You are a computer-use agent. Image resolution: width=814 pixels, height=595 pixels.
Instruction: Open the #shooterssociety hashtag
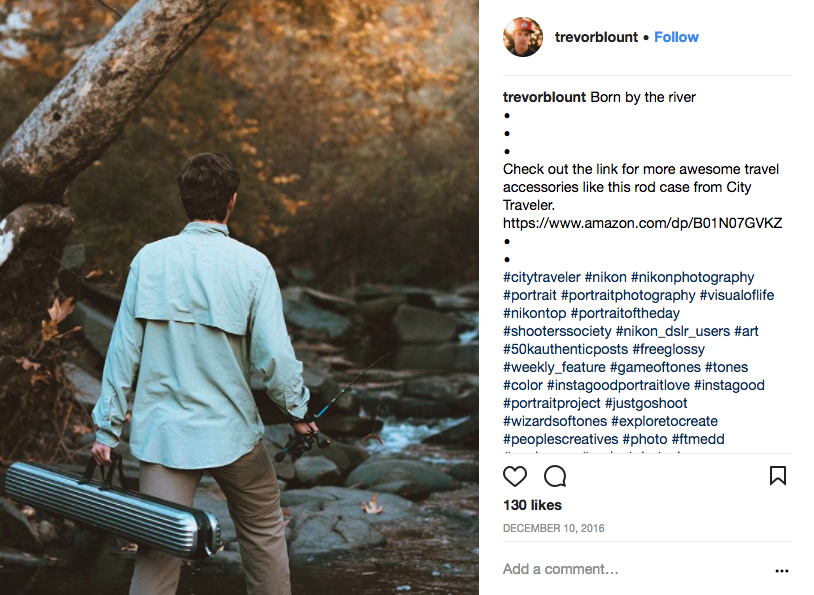click(x=557, y=331)
